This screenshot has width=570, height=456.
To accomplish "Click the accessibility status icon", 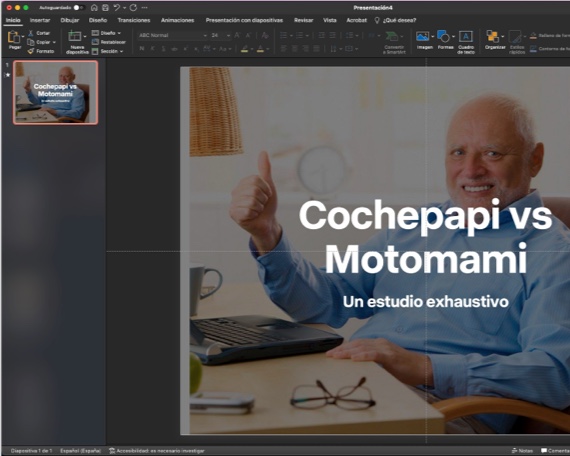I will [x=112, y=451].
